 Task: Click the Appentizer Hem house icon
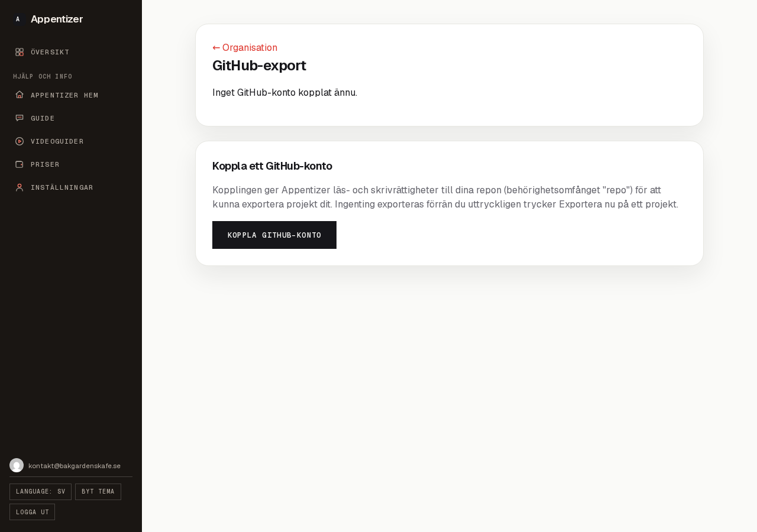click(20, 95)
